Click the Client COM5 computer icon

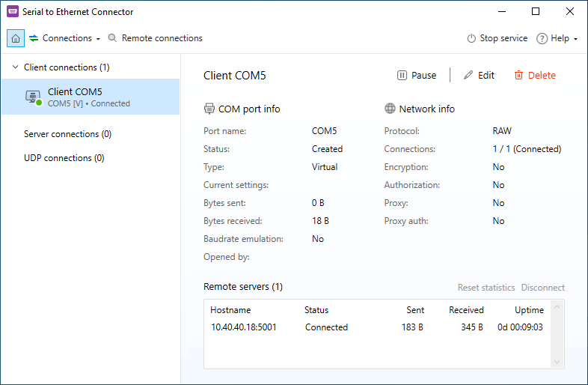[x=34, y=97]
